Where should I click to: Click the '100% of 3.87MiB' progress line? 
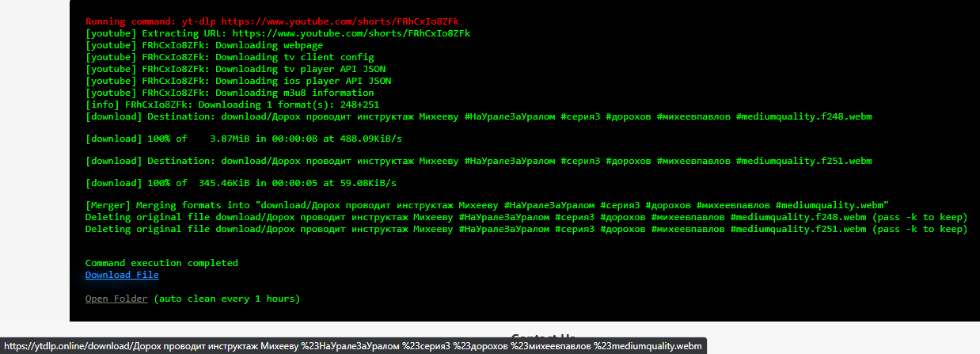coord(244,139)
